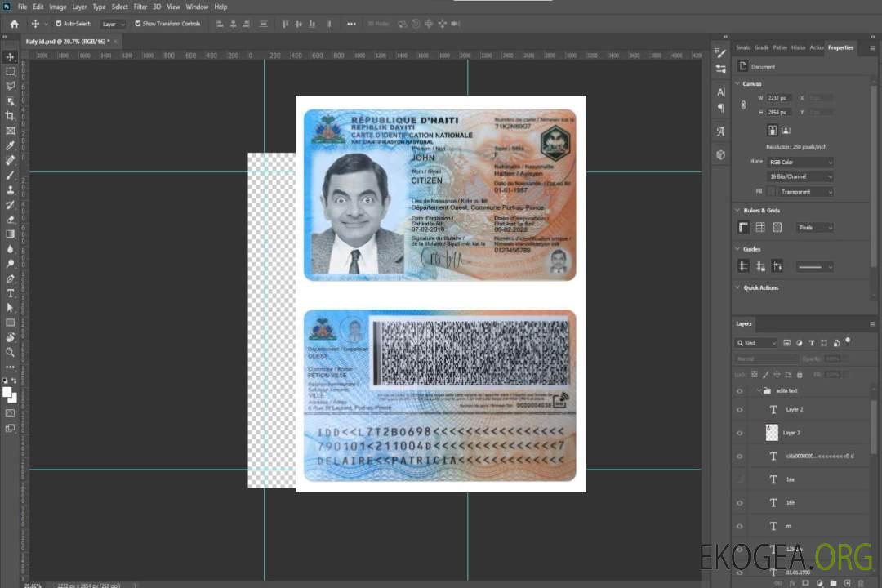
Task: Collapse the Rulers & Grids section
Action: [738, 211]
